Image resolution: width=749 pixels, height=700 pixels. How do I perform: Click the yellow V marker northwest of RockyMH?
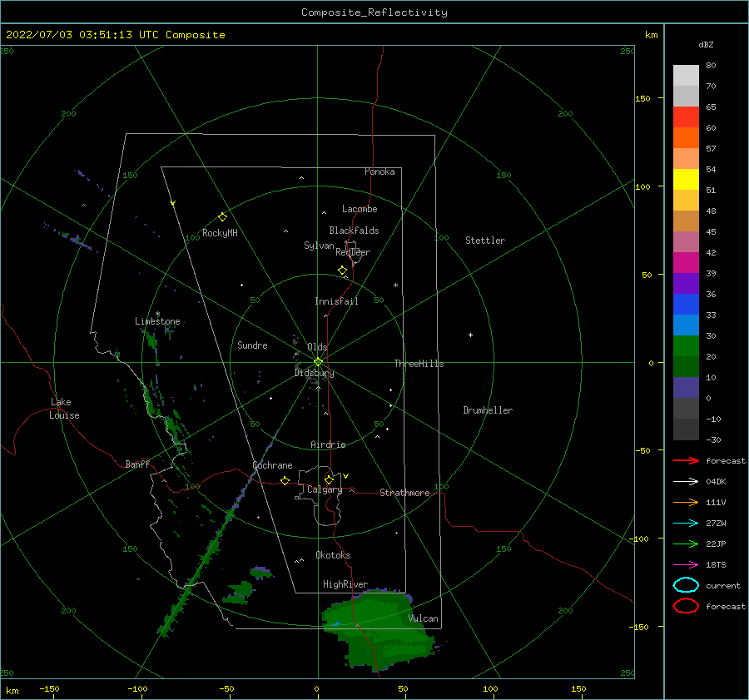coord(172,203)
